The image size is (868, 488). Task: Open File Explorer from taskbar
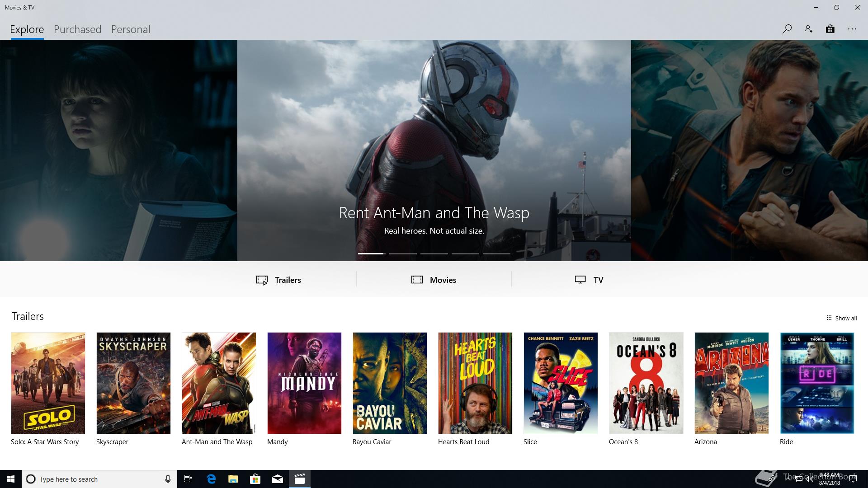tap(233, 479)
